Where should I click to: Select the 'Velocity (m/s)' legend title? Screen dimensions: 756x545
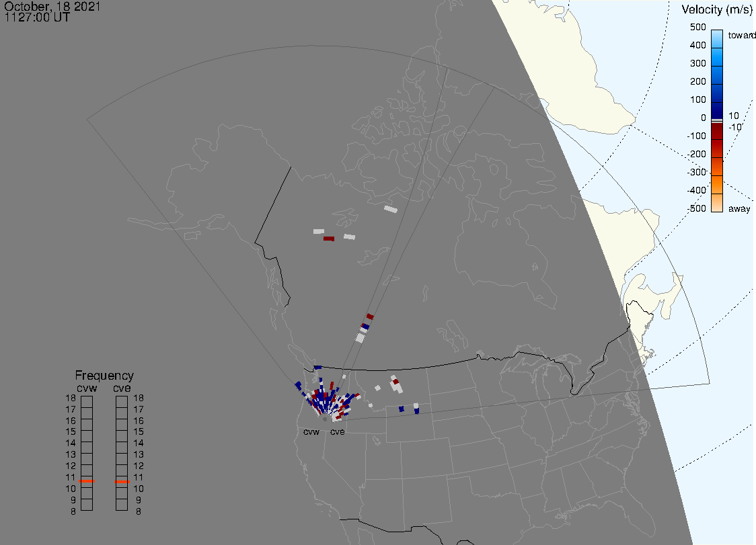coord(716,9)
